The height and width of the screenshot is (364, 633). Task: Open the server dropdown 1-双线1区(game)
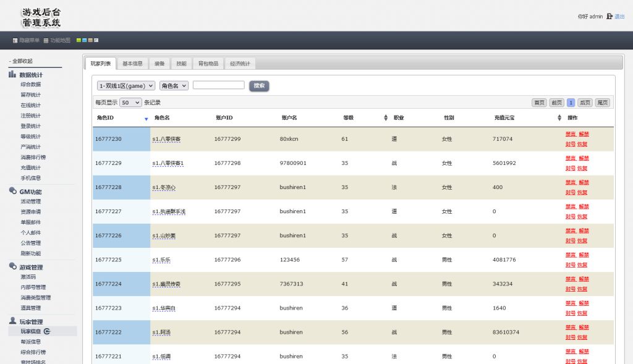[x=126, y=85]
